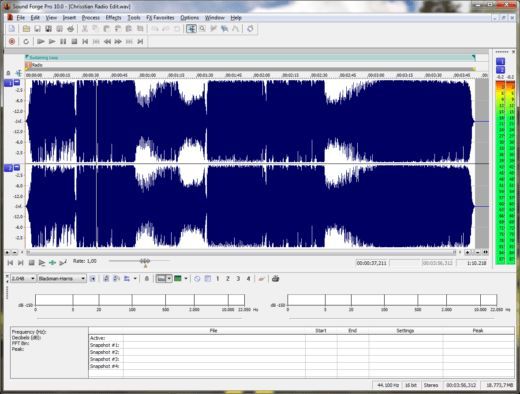
Task: Open the green display-mode dropdown arrow
Action: click(x=186, y=278)
